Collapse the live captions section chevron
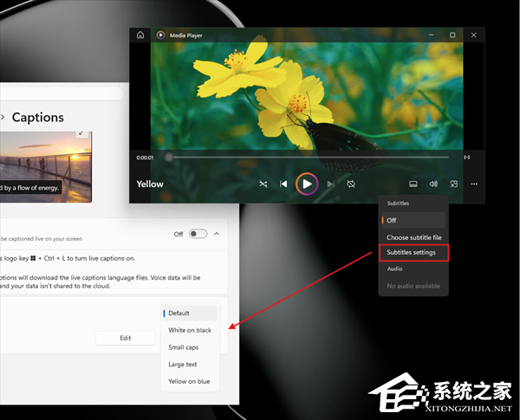Screen dimensions: 520x420 217,234
